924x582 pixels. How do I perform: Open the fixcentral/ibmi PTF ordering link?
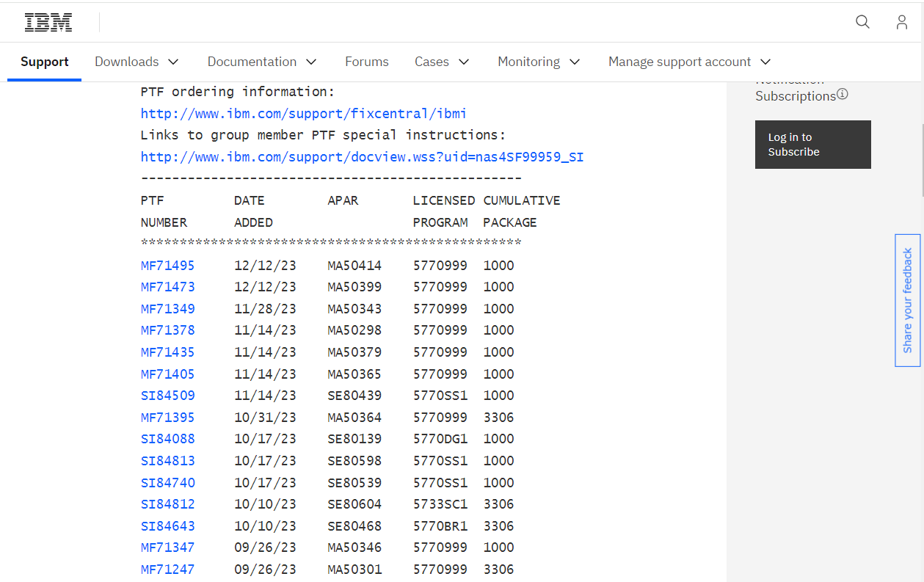coord(304,114)
